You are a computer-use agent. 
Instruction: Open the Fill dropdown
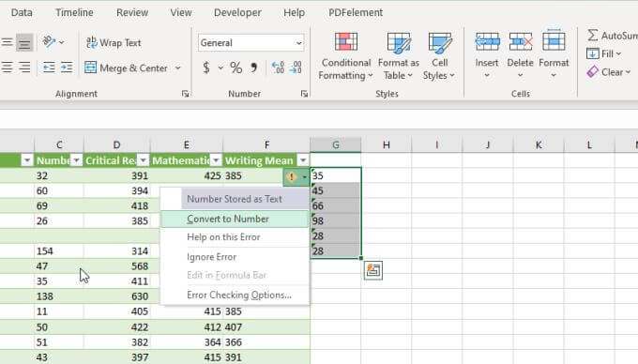coord(604,53)
